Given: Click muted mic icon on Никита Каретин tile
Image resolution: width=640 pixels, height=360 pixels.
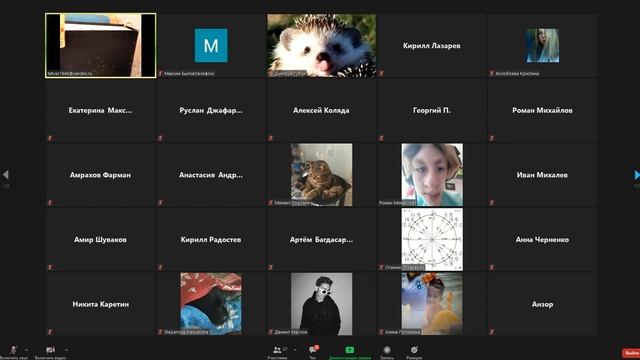Looking at the screenshot, I should pyautogui.click(x=50, y=332).
